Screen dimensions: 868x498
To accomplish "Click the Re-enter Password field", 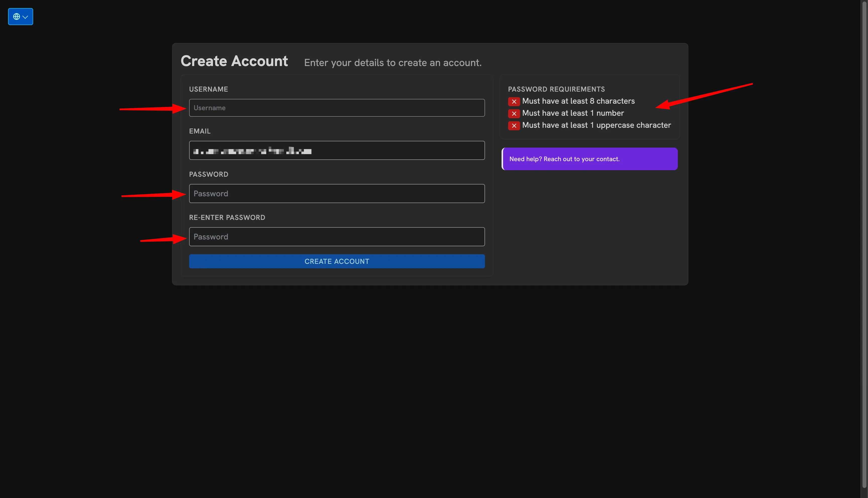I will [337, 236].
